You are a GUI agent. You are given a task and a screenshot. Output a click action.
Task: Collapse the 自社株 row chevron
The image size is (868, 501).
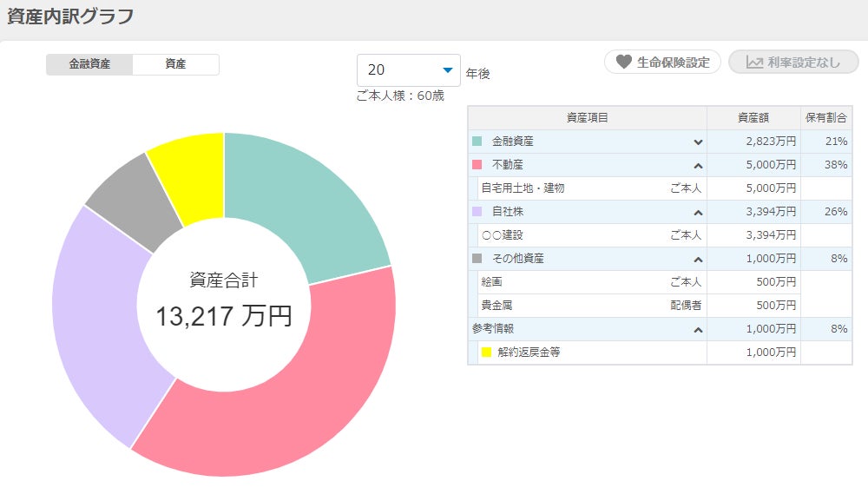(697, 212)
